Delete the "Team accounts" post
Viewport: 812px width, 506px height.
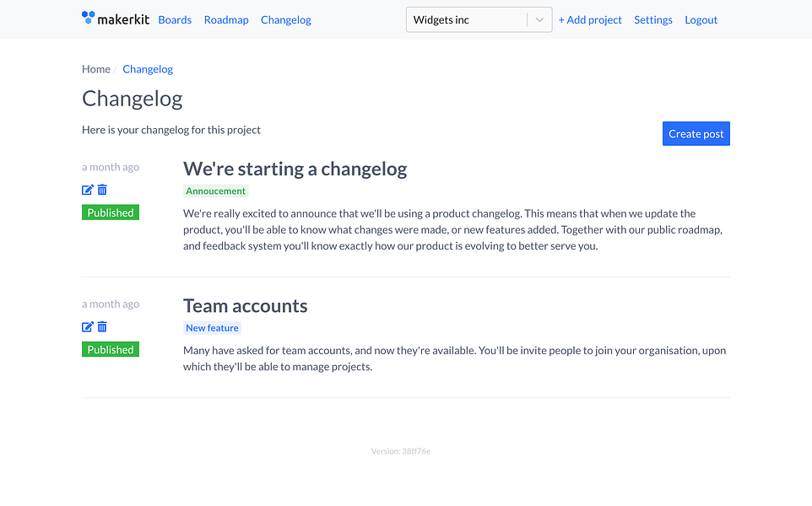tap(102, 327)
